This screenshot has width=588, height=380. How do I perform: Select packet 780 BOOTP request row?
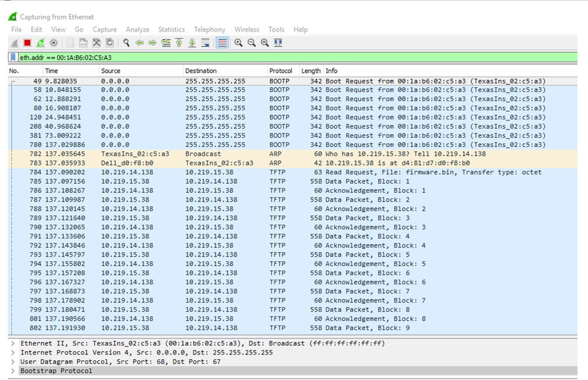tap(293, 145)
